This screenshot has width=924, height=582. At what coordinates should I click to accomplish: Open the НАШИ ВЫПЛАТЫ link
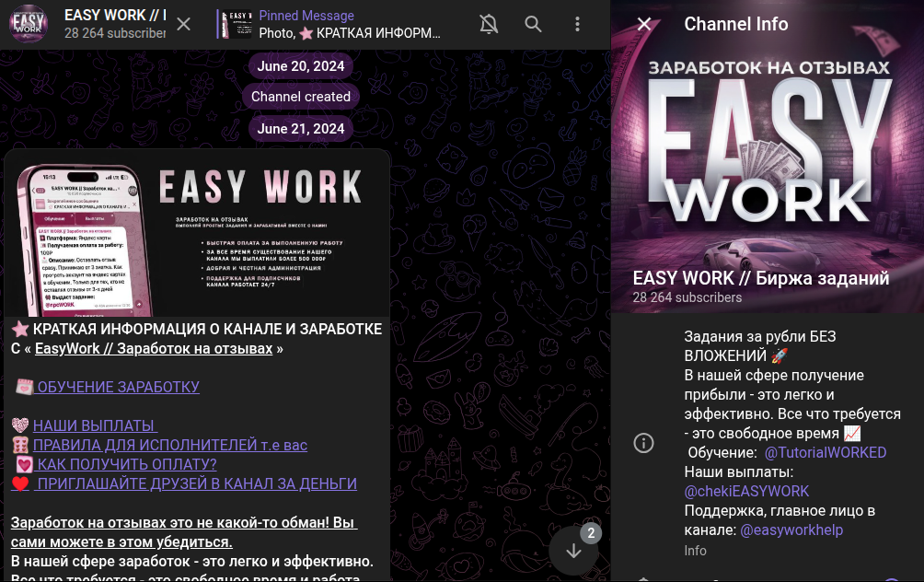95,425
